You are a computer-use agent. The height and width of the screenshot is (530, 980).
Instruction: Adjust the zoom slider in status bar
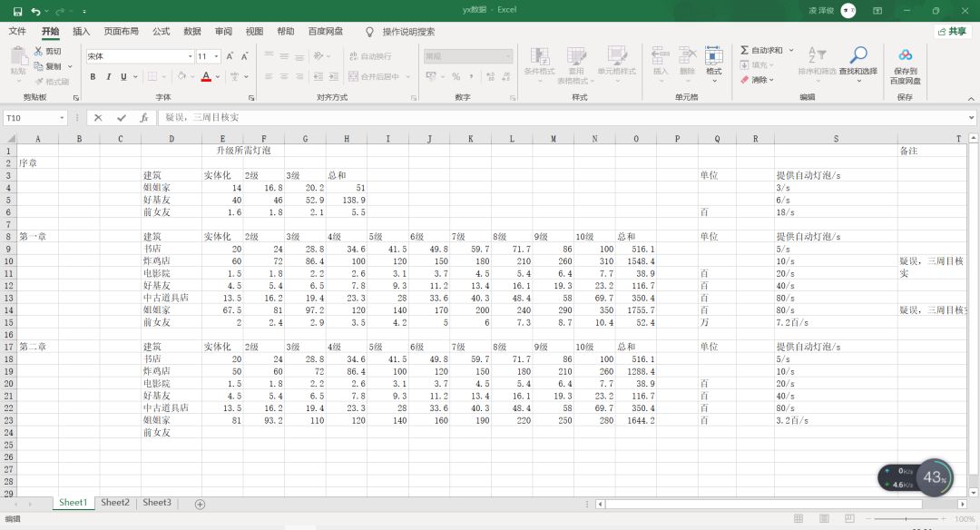pos(906,519)
